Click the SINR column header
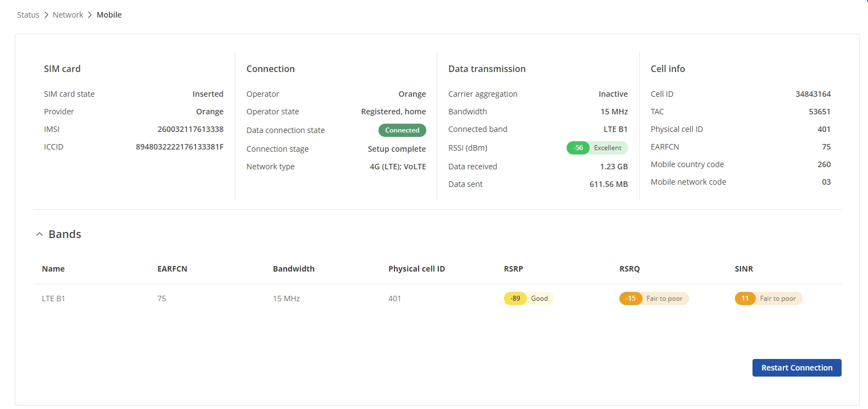This screenshot has width=868, height=409. [x=744, y=269]
